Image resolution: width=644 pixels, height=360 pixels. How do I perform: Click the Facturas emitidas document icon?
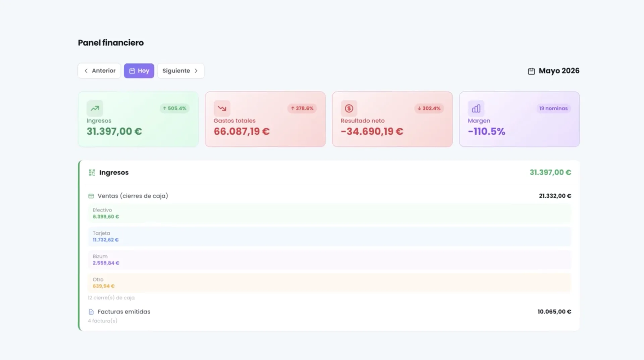91,312
